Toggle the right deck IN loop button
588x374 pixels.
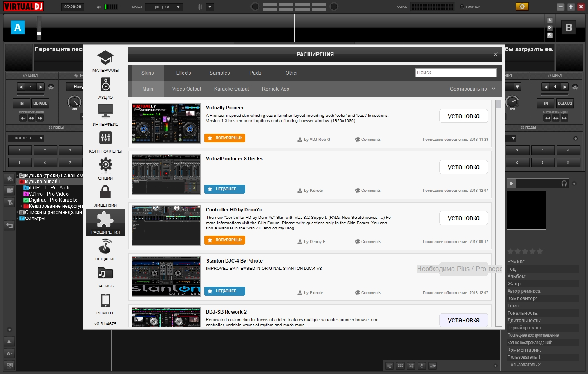tap(546, 103)
